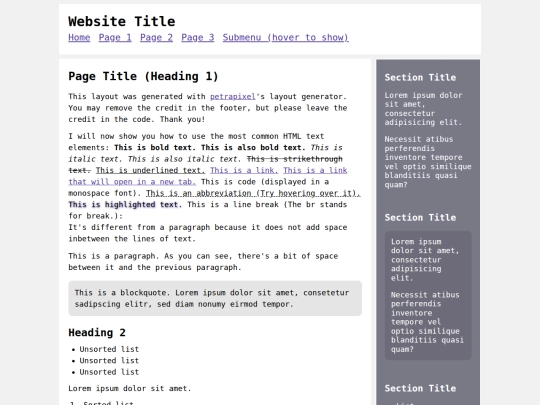Click the abbreviation text with dotted underline
The height and width of the screenshot is (405, 540).
tap(253, 193)
